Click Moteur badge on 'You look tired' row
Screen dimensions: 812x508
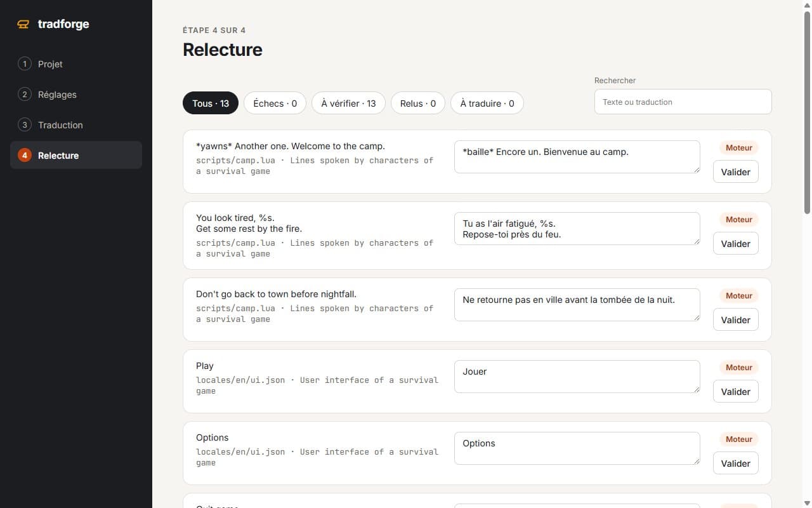coord(739,220)
